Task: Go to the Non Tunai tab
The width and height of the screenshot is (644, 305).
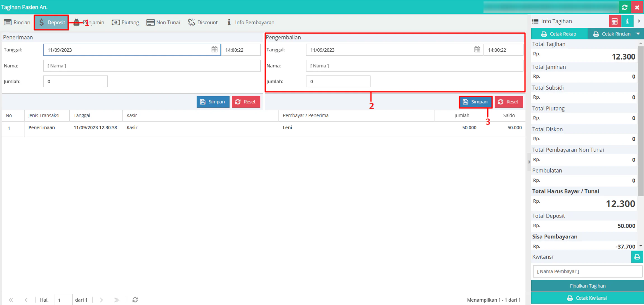Action: click(163, 22)
